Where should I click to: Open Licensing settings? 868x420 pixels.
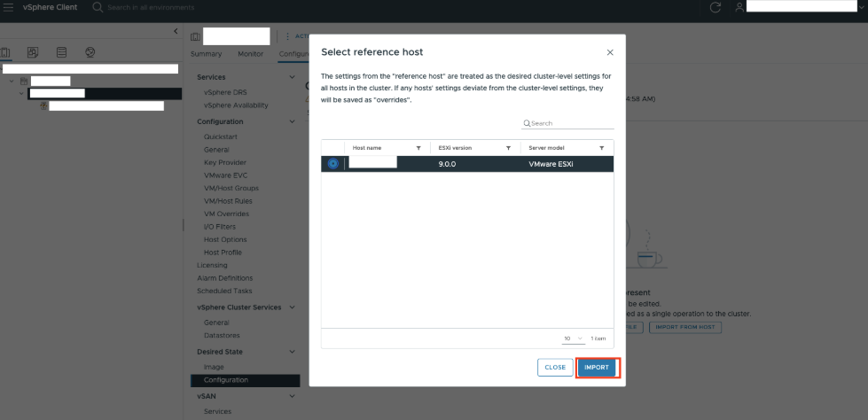tap(212, 265)
